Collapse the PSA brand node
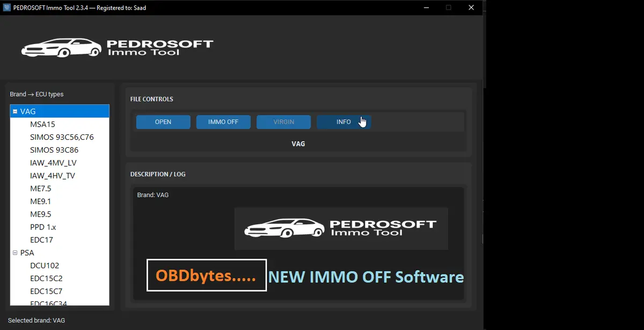This screenshot has height=330, width=644. point(15,253)
